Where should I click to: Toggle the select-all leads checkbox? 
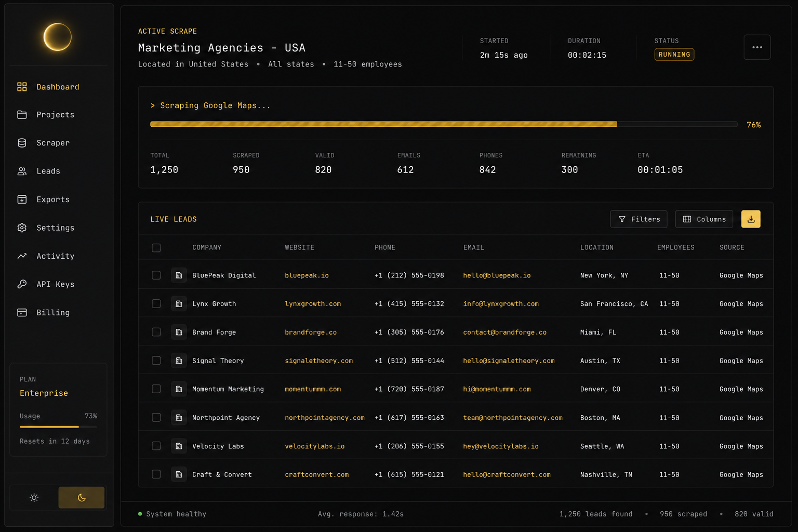point(156,248)
